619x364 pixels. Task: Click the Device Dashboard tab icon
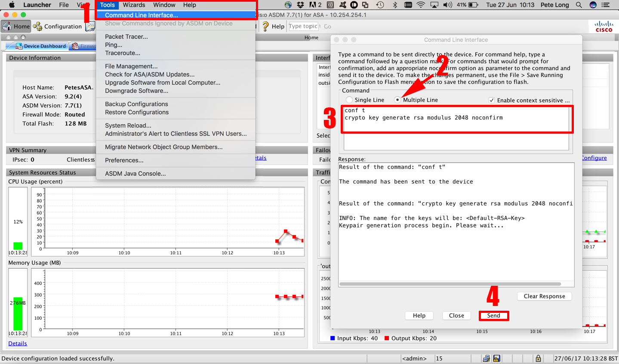click(19, 46)
